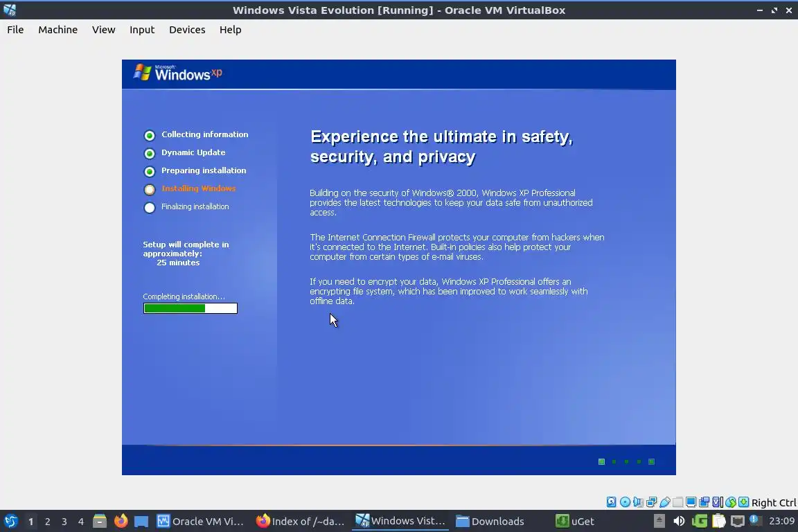Switch to workspace 3
This screenshot has width=798, height=532.
click(x=64, y=522)
